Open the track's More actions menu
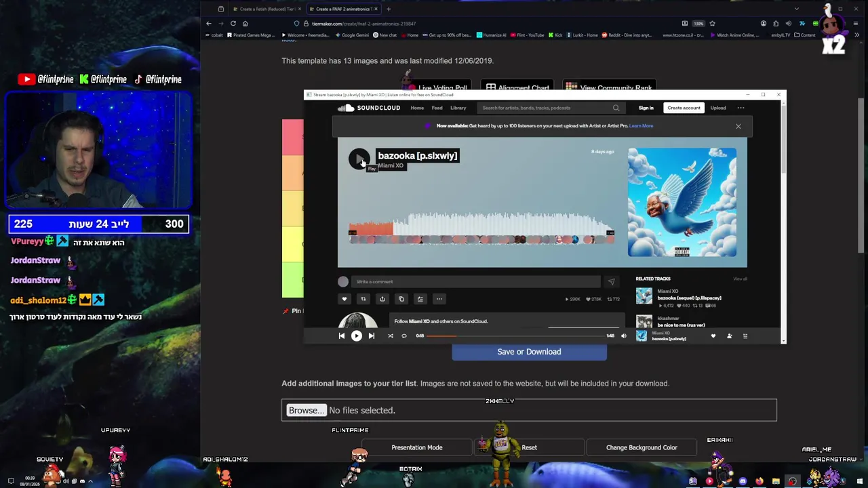 coord(439,299)
